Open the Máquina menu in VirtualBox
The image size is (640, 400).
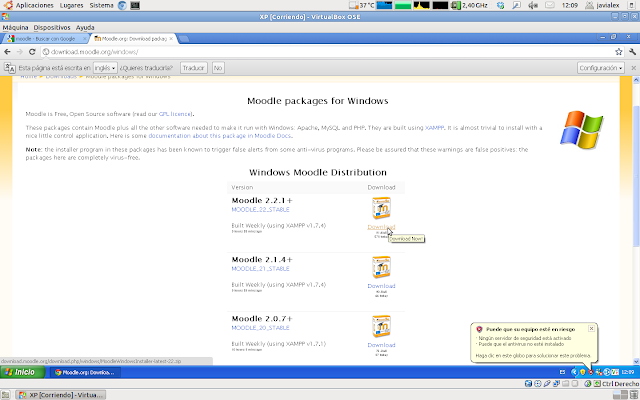[16, 27]
